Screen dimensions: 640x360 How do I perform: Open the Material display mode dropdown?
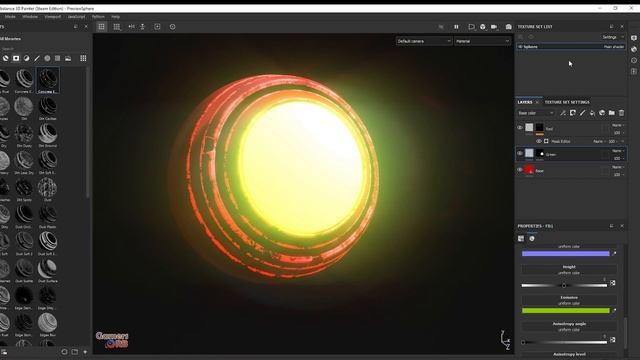coord(482,41)
